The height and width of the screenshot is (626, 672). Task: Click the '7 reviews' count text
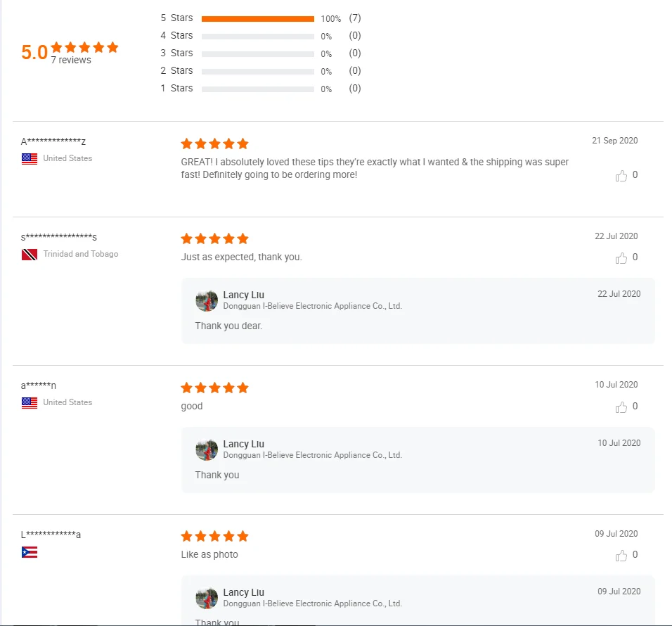[x=71, y=60]
